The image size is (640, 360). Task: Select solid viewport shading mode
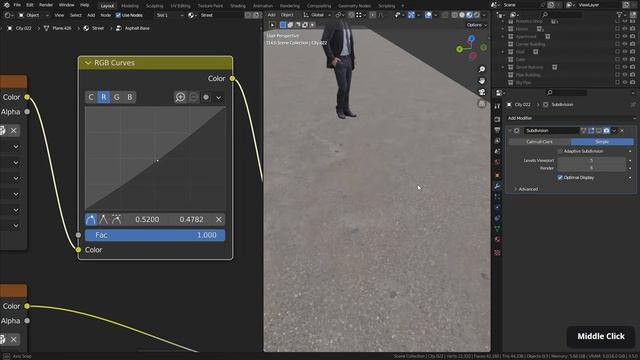(x=462, y=15)
